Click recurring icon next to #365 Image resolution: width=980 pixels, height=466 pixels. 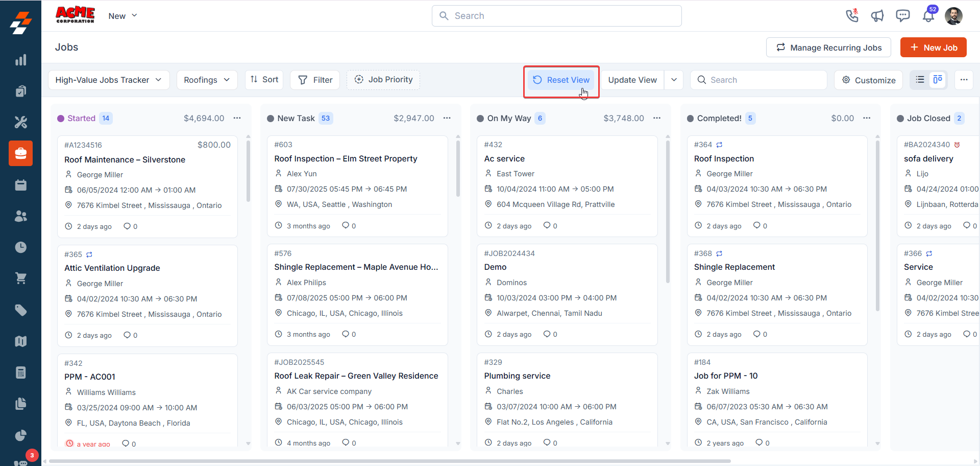tap(89, 254)
